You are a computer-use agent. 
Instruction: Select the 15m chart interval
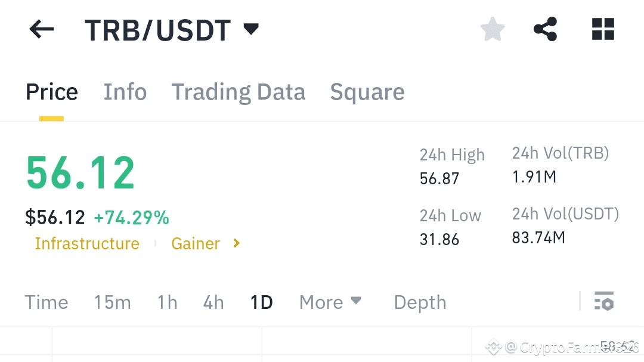(x=113, y=302)
